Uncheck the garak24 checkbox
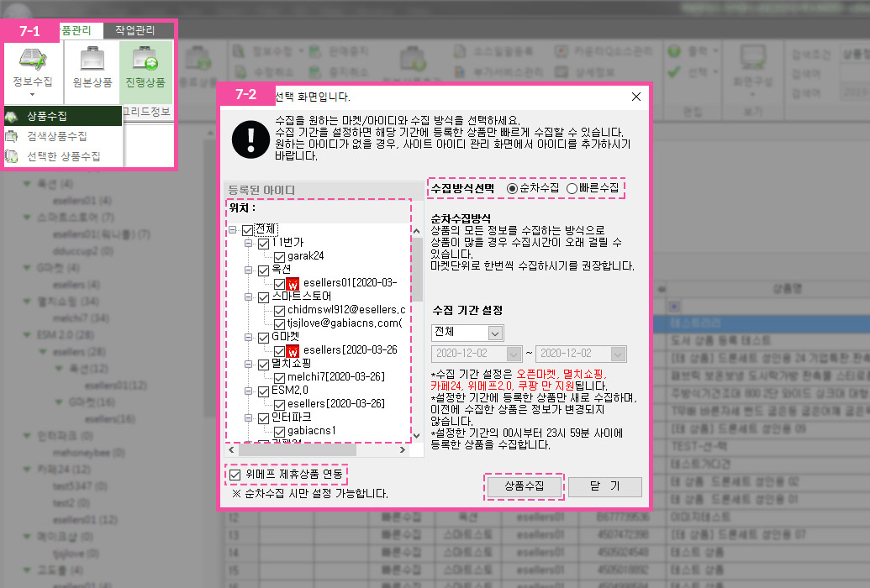 (x=279, y=257)
